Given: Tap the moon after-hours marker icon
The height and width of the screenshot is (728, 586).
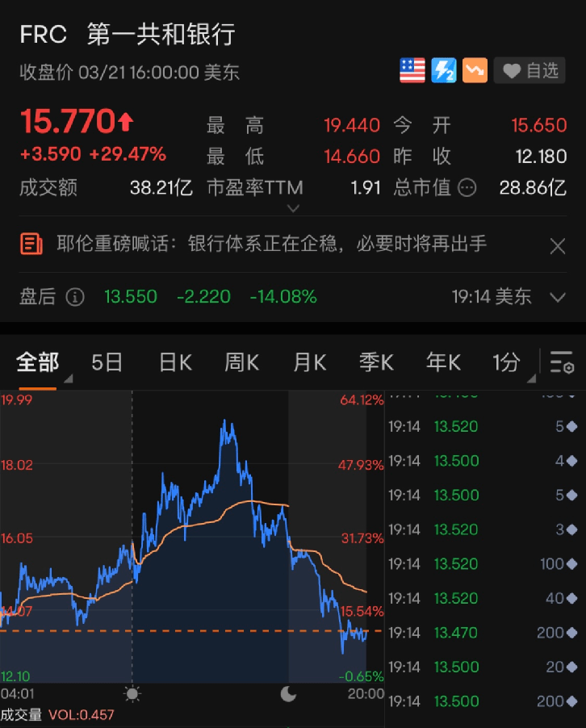Looking at the screenshot, I should 288,693.
